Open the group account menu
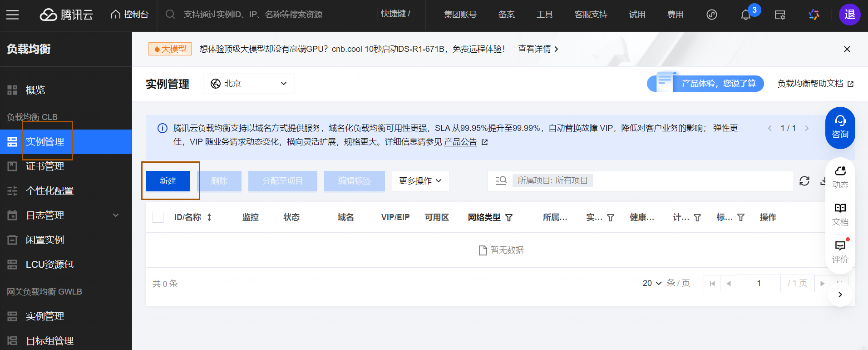 point(460,15)
